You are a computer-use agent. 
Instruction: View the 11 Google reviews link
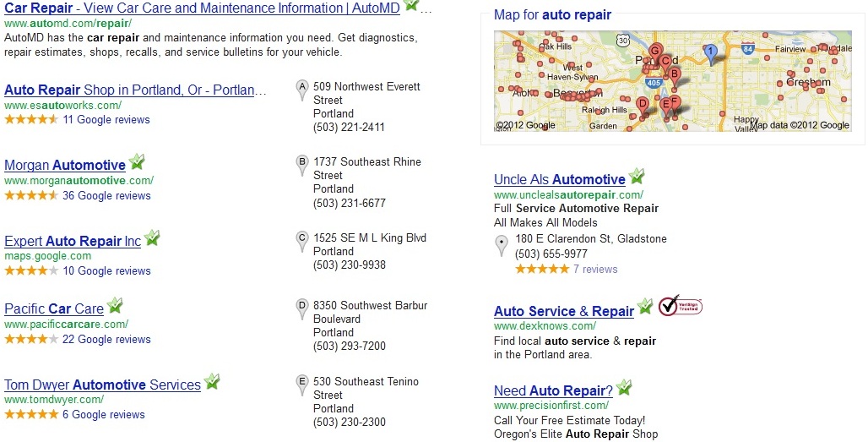point(106,120)
